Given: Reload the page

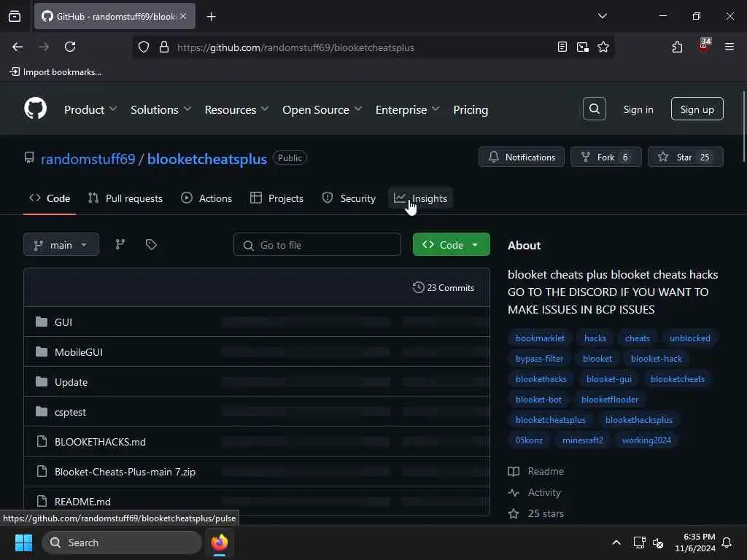Looking at the screenshot, I should pos(70,47).
